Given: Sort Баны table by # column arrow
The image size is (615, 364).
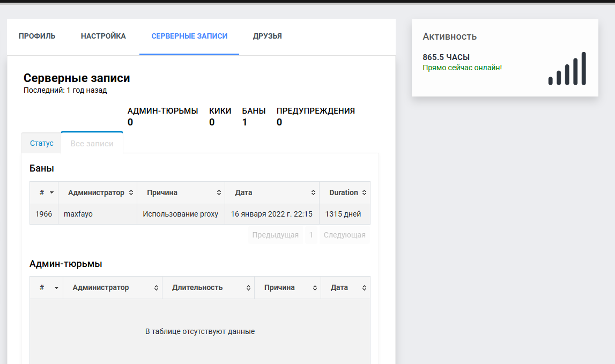Looking at the screenshot, I should [51, 192].
